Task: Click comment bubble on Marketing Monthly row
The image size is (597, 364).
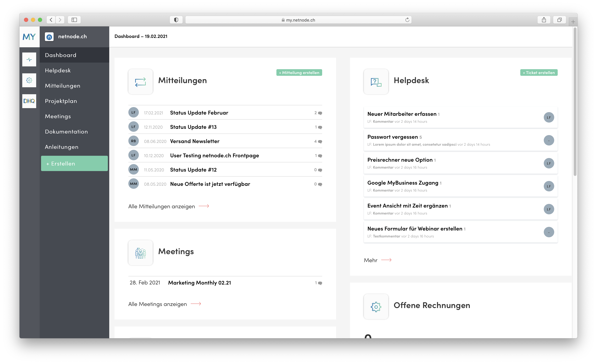Action: [320, 283]
